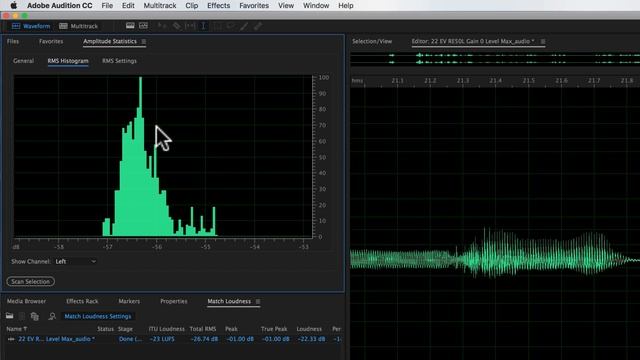The width and height of the screenshot is (640, 360).
Task: Select the Amplitude Statistics tab
Action: point(110,41)
